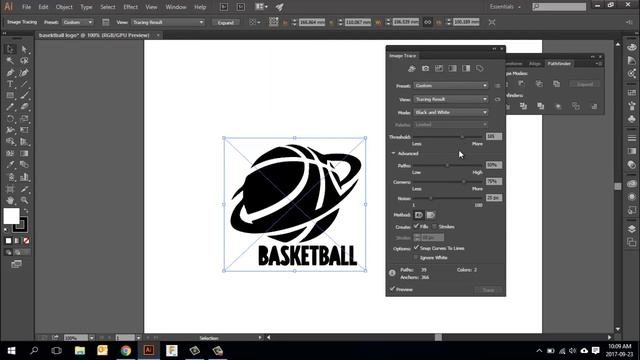Screen dimensions: 640x360
Task: Switch to the Align tab
Action: click(x=535, y=64)
